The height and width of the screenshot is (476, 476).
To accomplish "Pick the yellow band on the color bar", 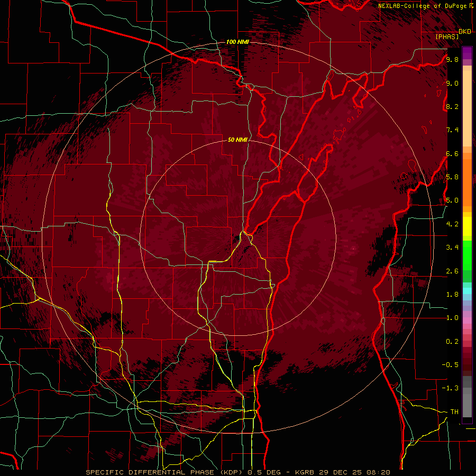I will 467,226.
